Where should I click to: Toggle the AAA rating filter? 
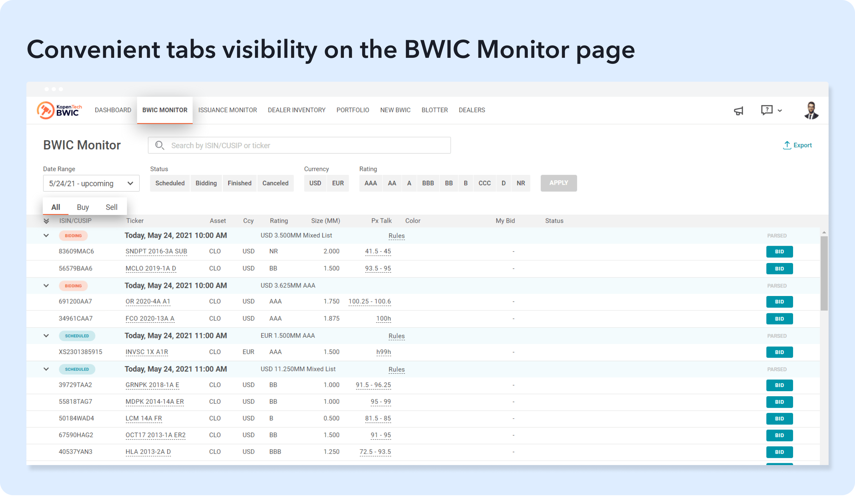click(x=370, y=183)
